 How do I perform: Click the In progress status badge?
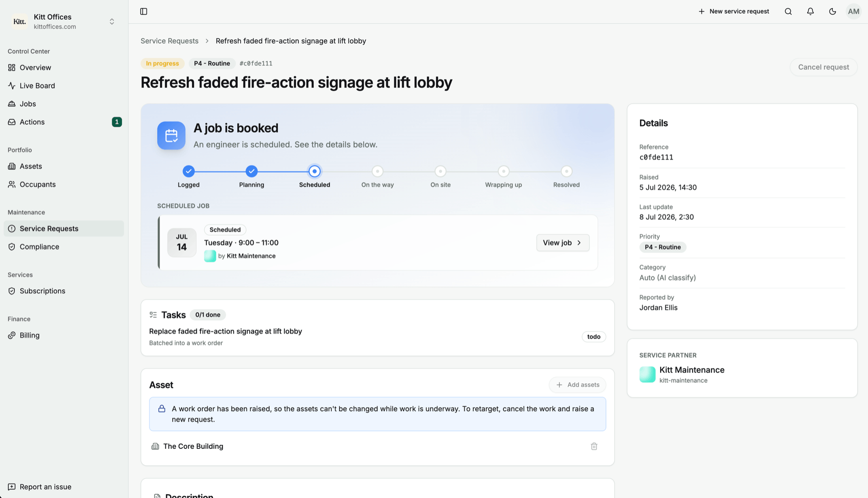[163, 64]
